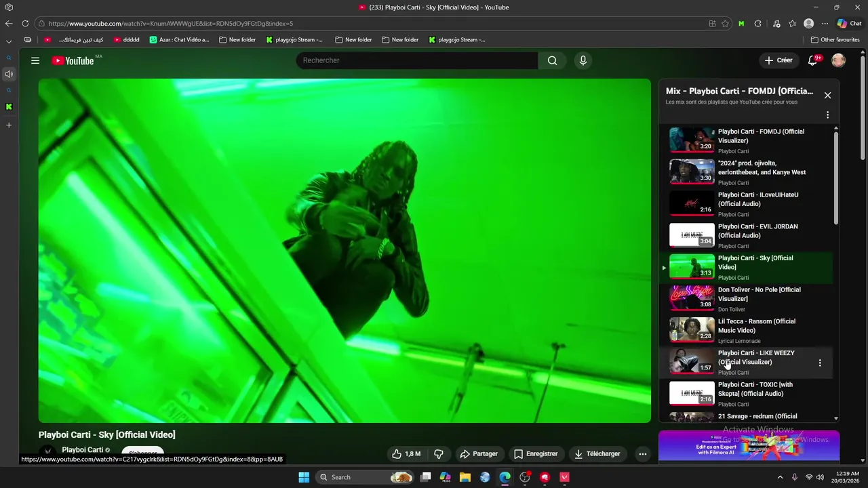Open the Filmora advertisement banner

pyautogui.click(x=749, y=446)
